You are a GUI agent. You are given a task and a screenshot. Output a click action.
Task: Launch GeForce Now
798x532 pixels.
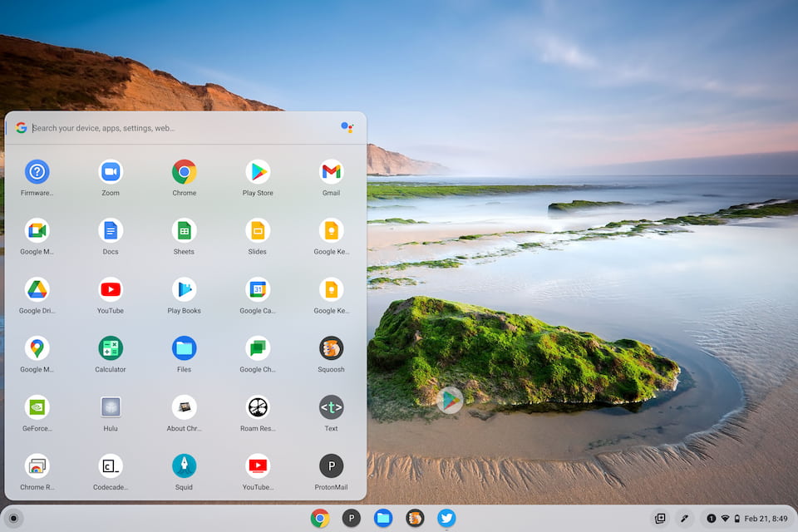37,407
